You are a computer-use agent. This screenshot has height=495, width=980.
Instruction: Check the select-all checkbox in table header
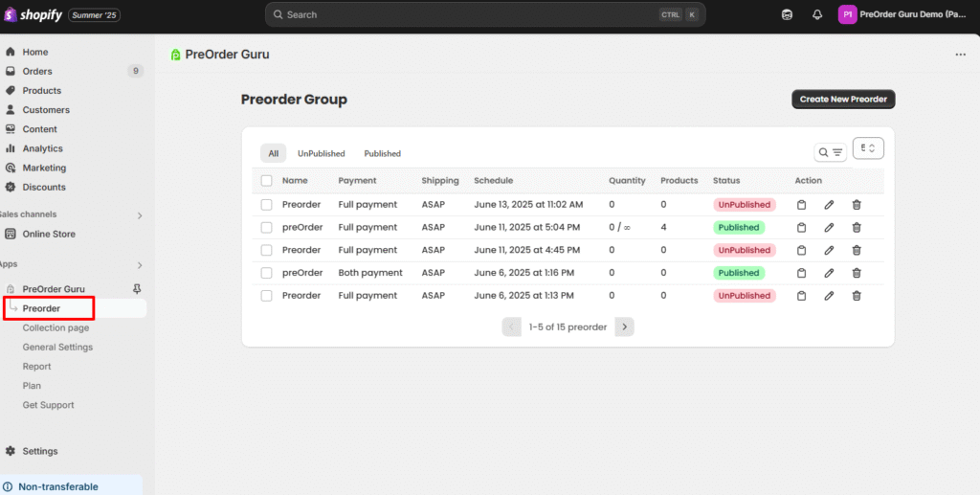point(266,181)
